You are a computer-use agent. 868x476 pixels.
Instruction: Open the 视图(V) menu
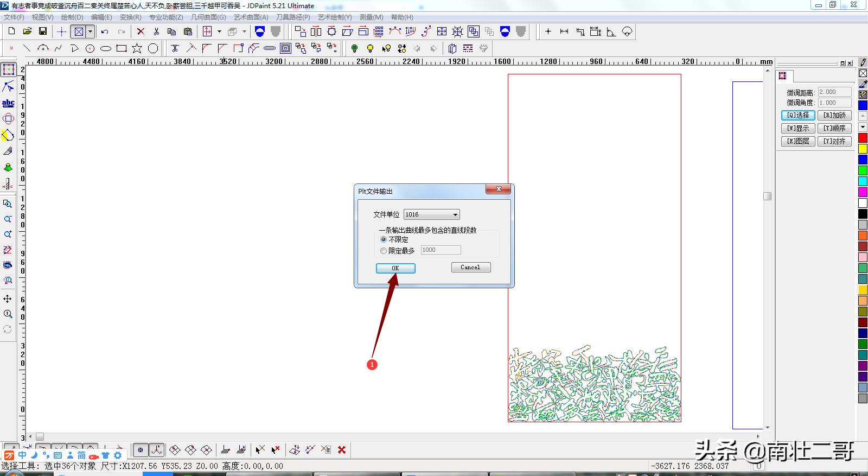point(43,17)
